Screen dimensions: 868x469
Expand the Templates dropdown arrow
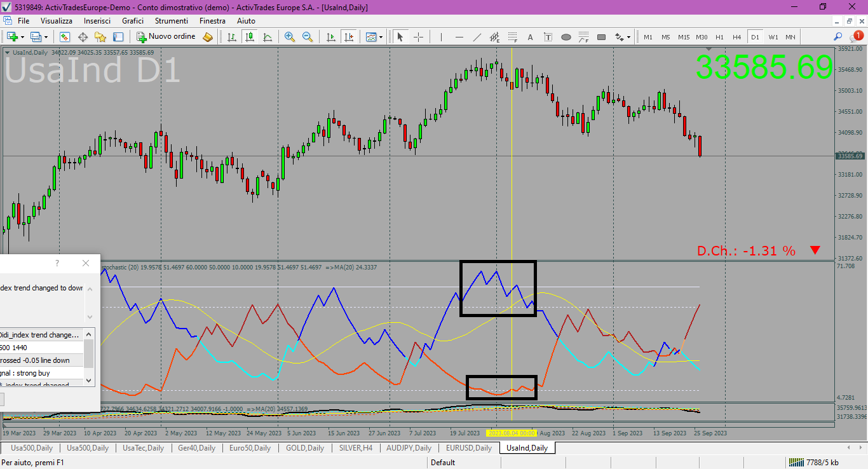point(381,37)
